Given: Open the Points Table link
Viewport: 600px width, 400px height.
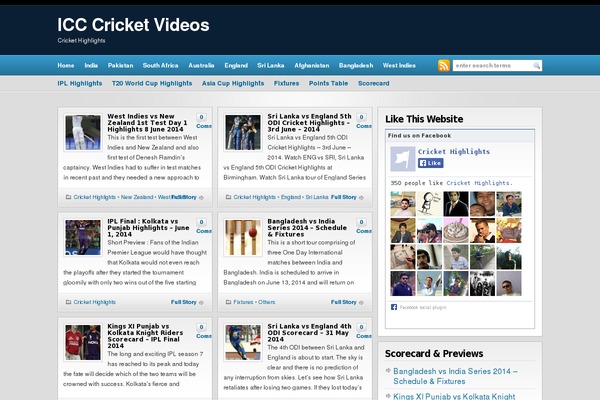Looking at the screenshot, I should click(x=329, y=83).
